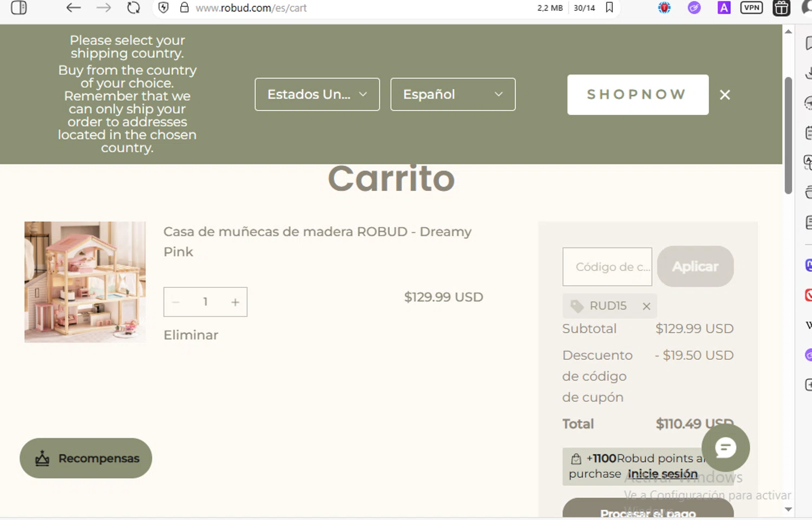Open the Español language dropdown
Viewport: 812px width, 520px height.
453,94
